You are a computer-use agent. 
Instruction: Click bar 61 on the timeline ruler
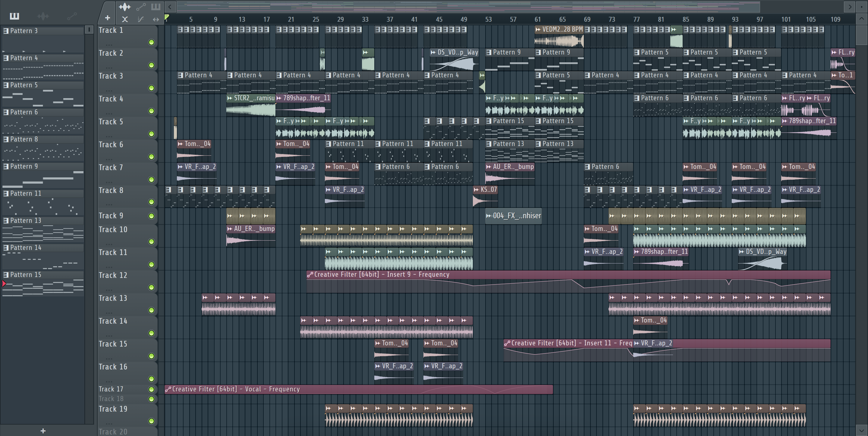pyautogui.click(x=538, y=19)
